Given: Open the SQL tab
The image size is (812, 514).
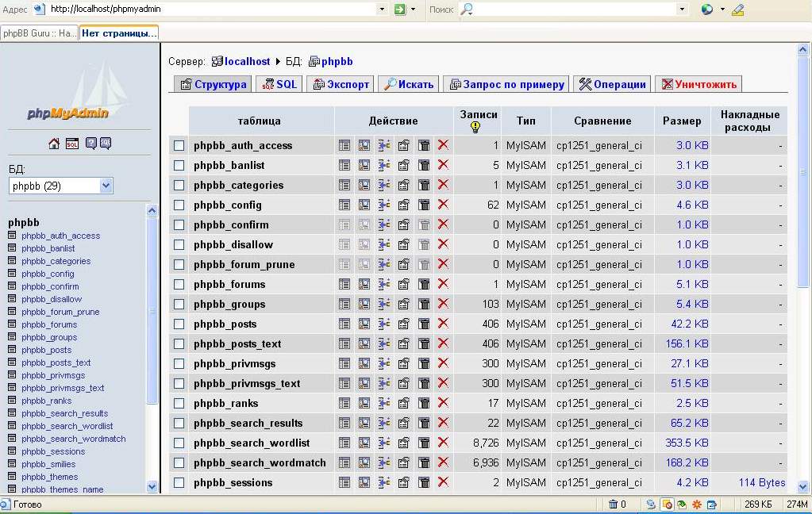Looking at the screenshot, I should coord(279,84).
